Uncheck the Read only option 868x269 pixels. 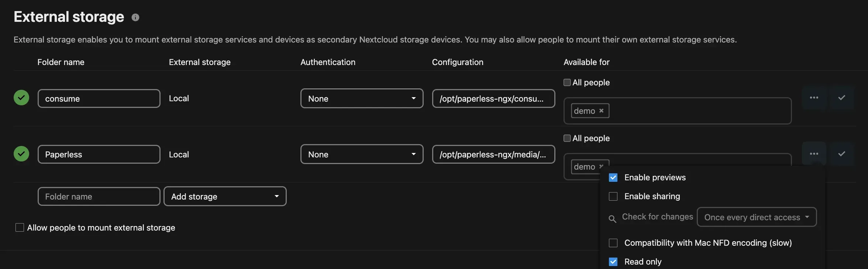click(x=613, y=262)
